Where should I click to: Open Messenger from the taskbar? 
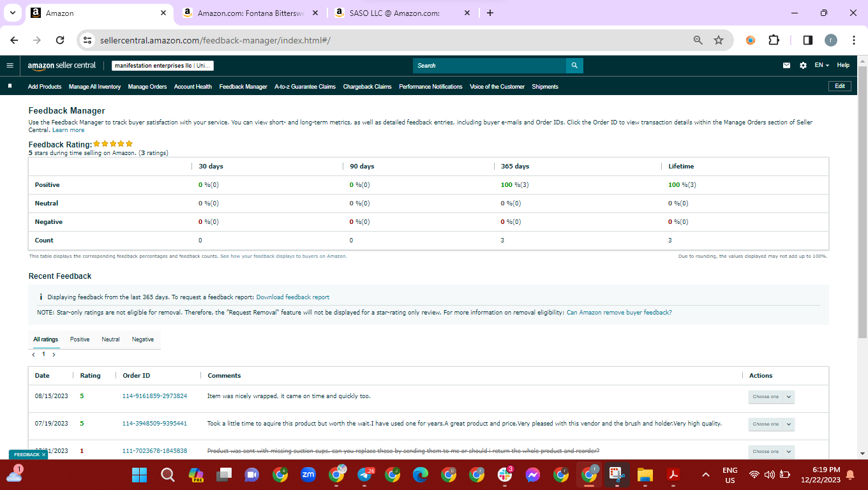pyautogui.click(x=533, y=475)
